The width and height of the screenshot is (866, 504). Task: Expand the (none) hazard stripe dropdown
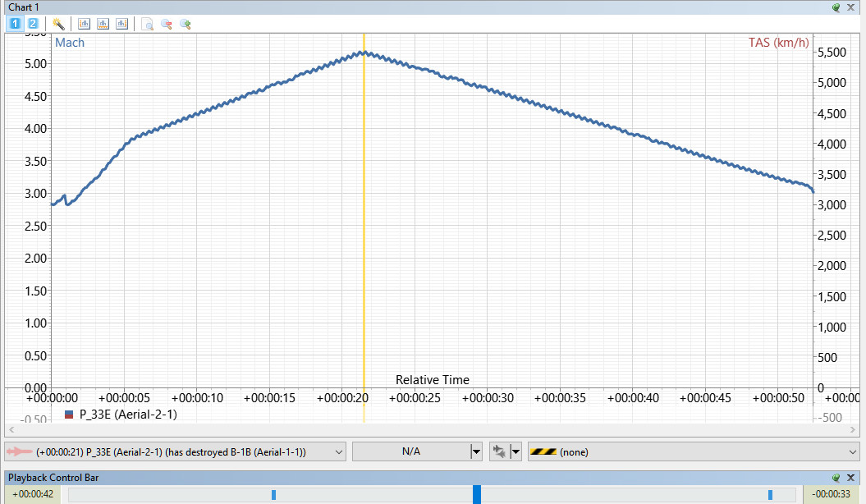tap(854, 452)
